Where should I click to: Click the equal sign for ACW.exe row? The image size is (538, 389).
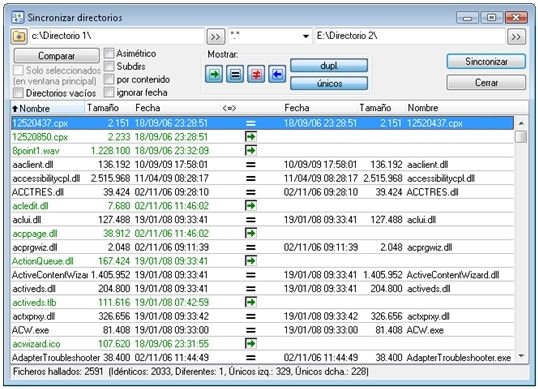(251, 330)
